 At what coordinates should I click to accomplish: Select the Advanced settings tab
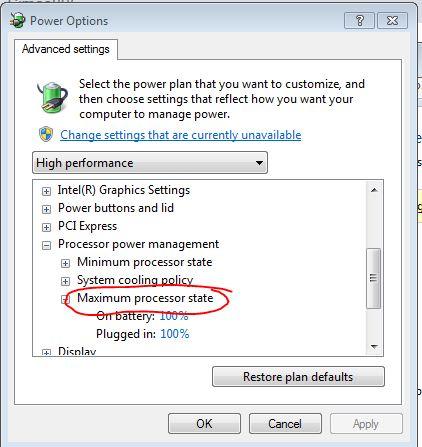(x=66, y=49)
